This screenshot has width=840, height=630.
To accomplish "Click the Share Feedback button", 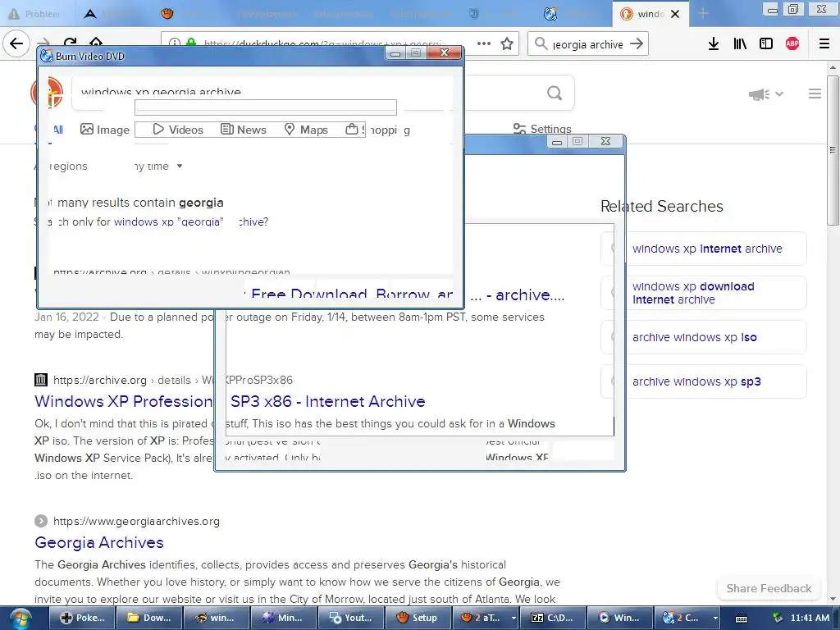I will (769, 588).
